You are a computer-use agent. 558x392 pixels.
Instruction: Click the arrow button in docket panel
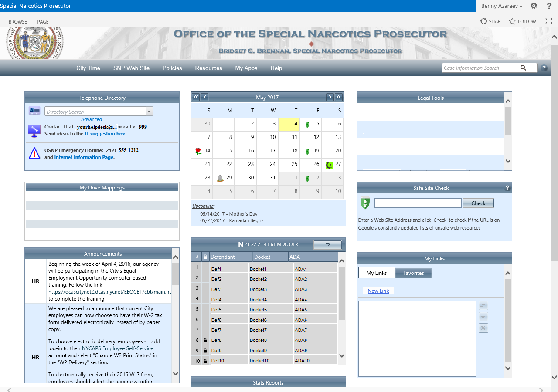point(328,244)
